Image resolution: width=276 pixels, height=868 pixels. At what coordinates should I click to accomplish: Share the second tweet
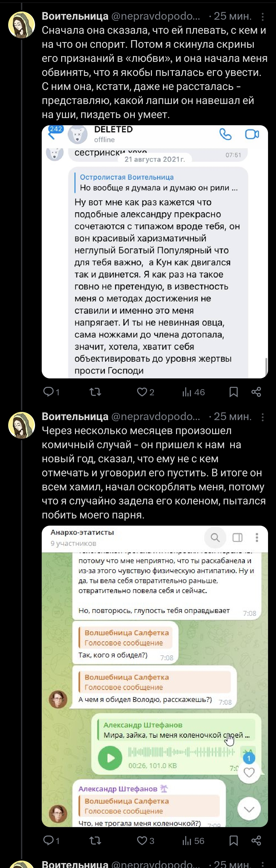click(x=256, y=841)
